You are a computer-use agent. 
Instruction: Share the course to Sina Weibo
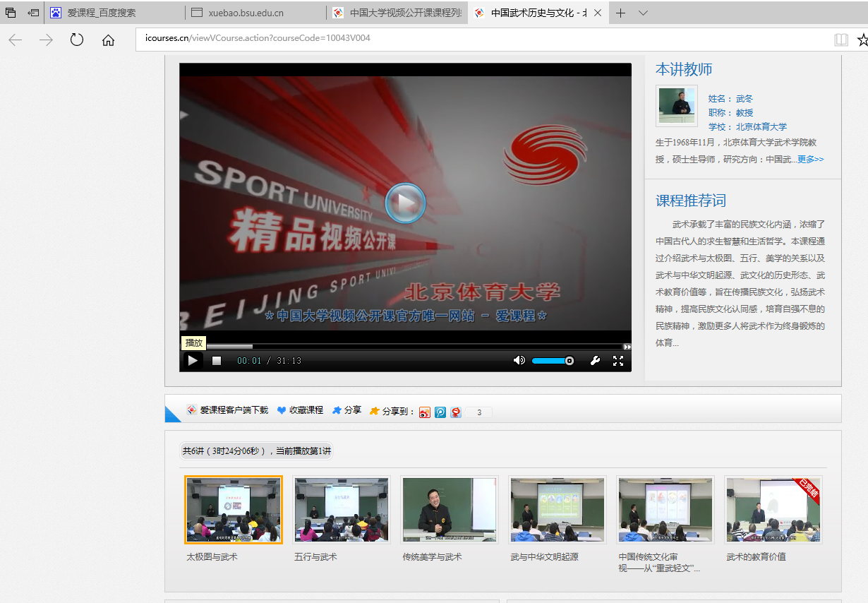pyautogui.click(x=424, y=412)
